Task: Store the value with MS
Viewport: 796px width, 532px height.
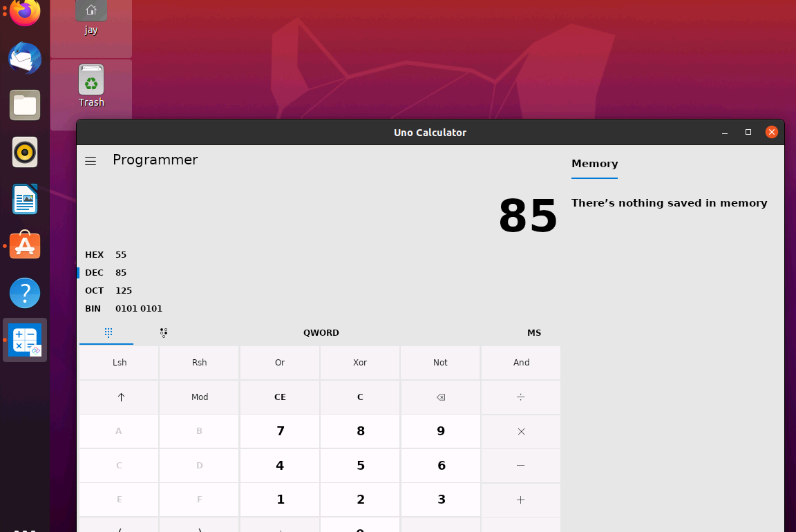Action: click(x=534, y=332)
